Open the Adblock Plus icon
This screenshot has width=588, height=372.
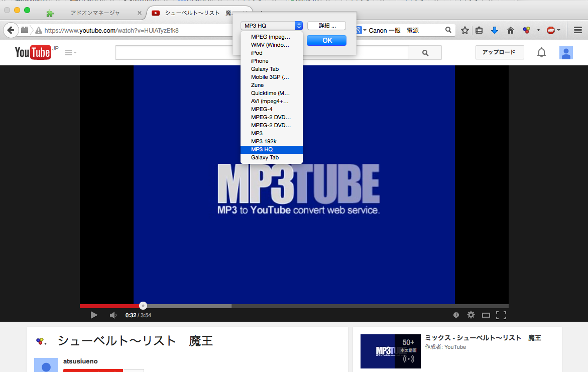(550, 30)
